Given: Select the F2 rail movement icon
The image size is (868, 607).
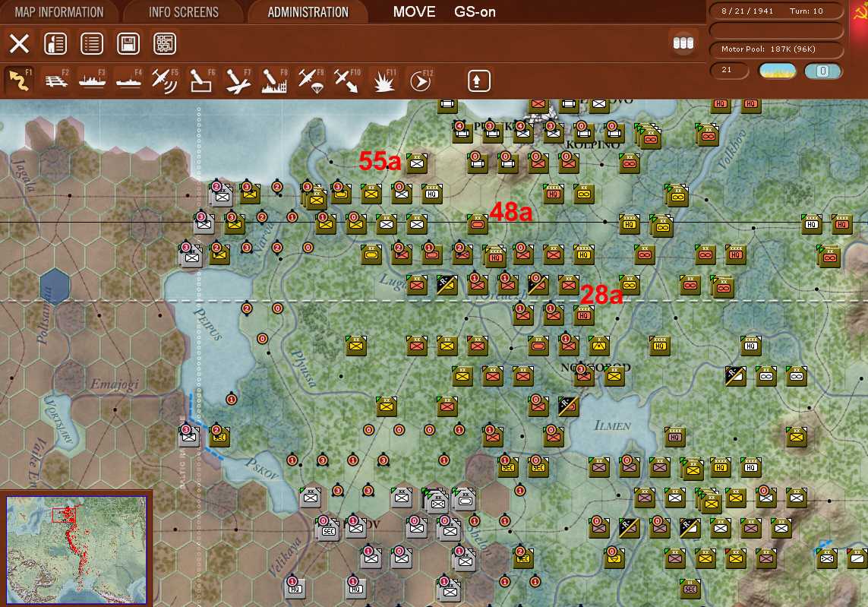Looking at the screenshot, I should point(56,81).
